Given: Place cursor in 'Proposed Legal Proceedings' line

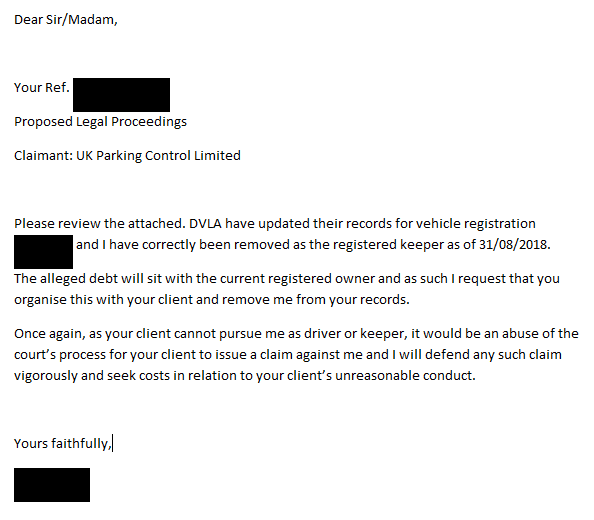Looking at the screenshot, I should coord(100,122).
